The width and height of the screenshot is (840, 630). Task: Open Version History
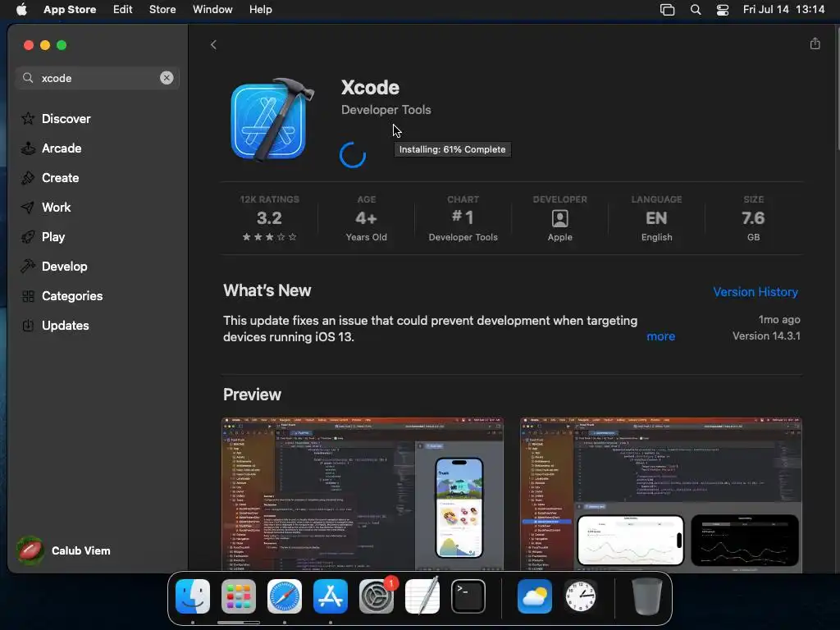(x=756, y=292)
